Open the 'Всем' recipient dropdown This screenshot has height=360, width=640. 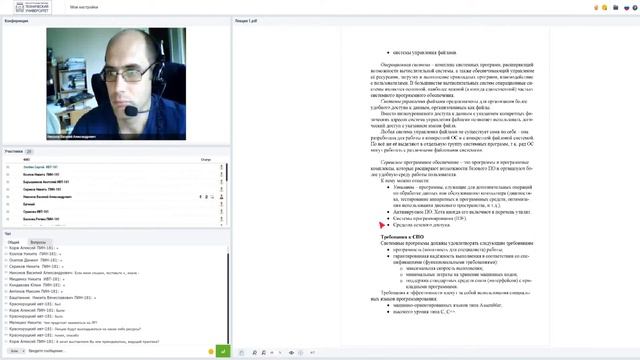pyautogui.click(x=16, y=351)
